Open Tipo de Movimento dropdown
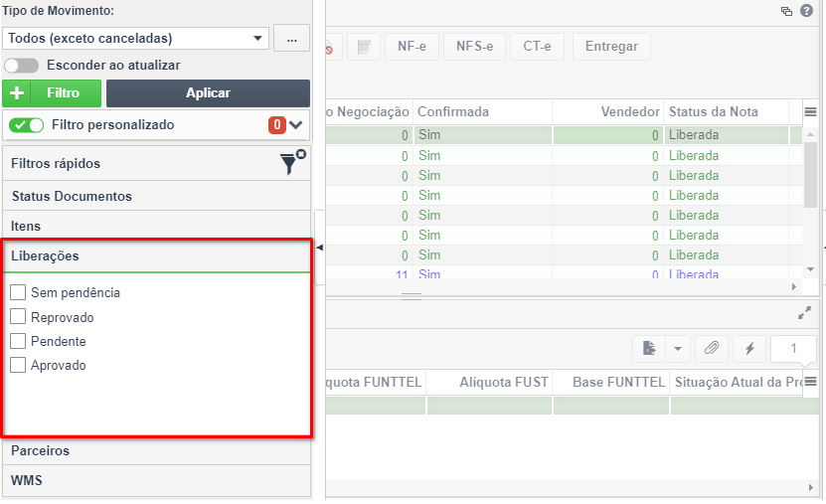 click(x=135, y=39)
